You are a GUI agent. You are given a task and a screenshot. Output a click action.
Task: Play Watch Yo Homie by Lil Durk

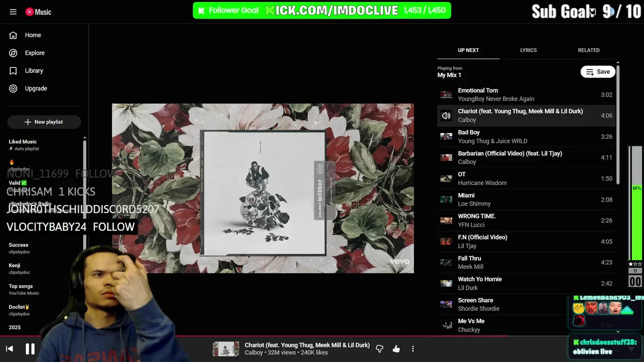click(x=526, y=284)
